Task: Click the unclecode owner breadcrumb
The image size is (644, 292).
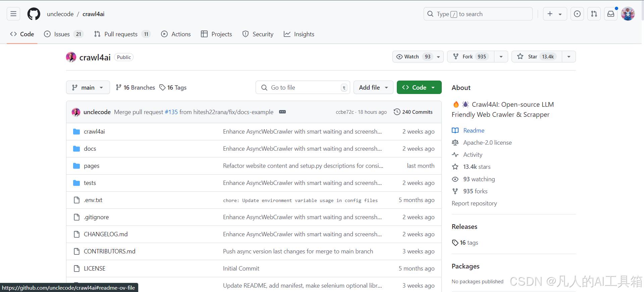Action: (60, 14)
